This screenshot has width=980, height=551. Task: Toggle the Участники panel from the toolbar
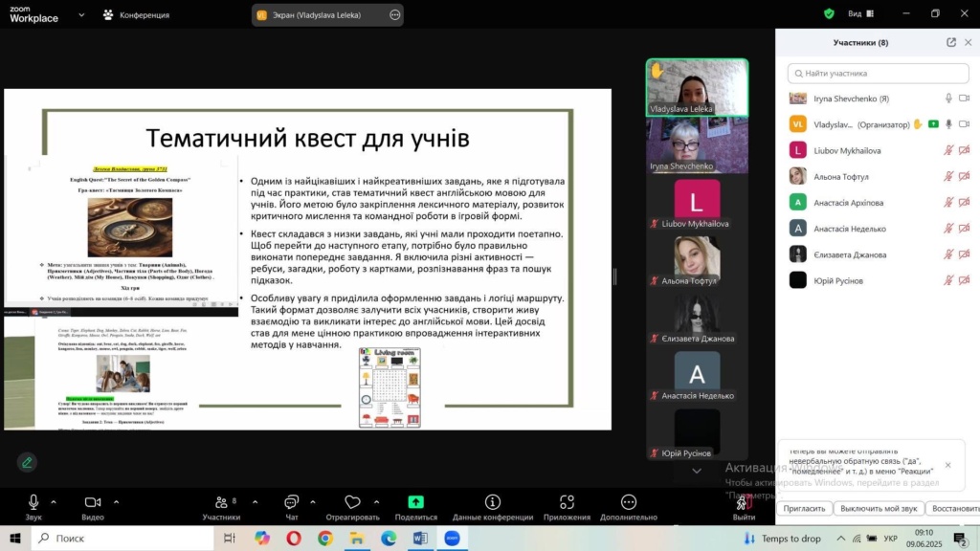(x=221, y=507)
